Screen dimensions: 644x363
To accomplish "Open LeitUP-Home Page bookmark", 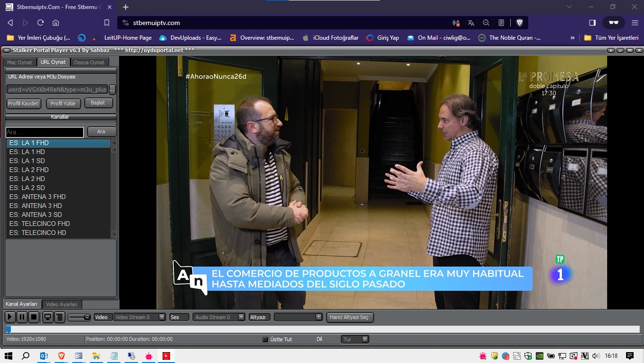I will click(x=122, y=38).
